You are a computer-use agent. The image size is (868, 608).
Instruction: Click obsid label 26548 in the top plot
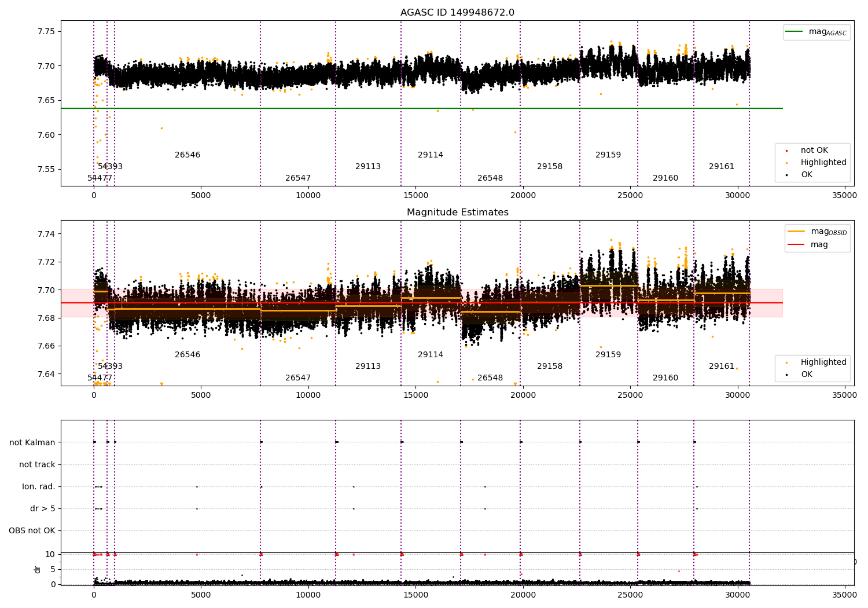click(x=490, y=178)
